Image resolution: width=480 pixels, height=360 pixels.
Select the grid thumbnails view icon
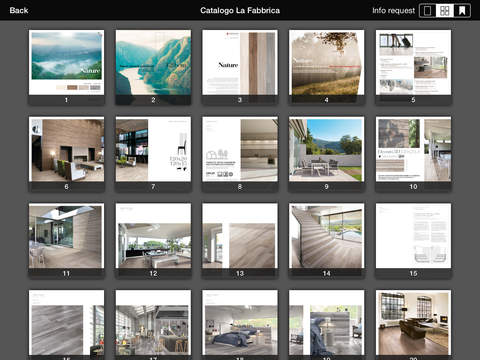click(445, 11)
